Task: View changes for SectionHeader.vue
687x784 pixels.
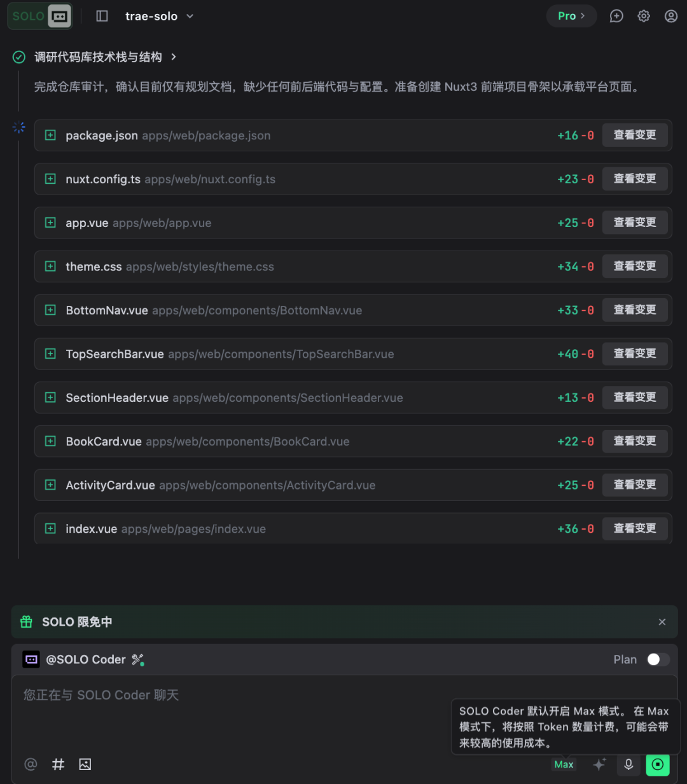Action: [x=635, y=397]
